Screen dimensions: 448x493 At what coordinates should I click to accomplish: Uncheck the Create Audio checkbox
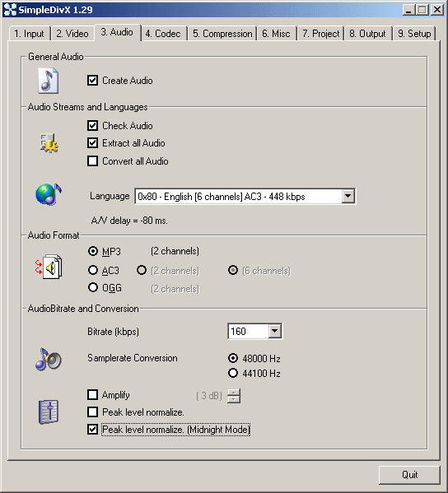(92, 81)
